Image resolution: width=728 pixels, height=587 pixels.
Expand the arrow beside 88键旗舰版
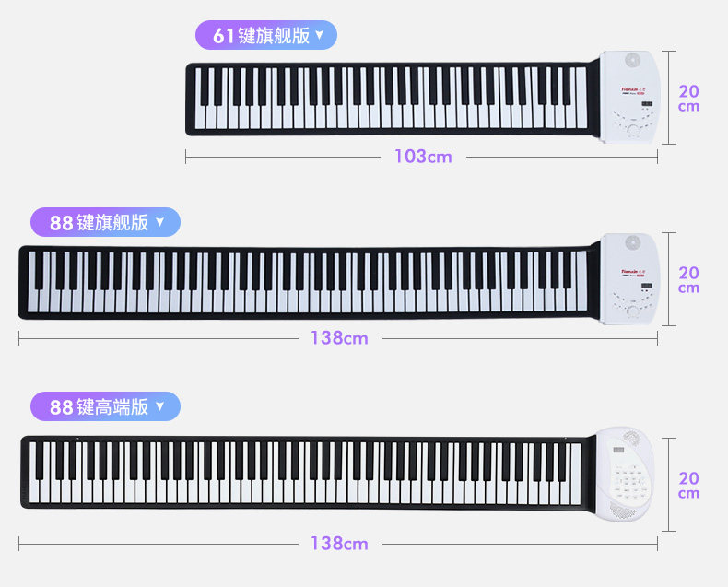[160, 222]
